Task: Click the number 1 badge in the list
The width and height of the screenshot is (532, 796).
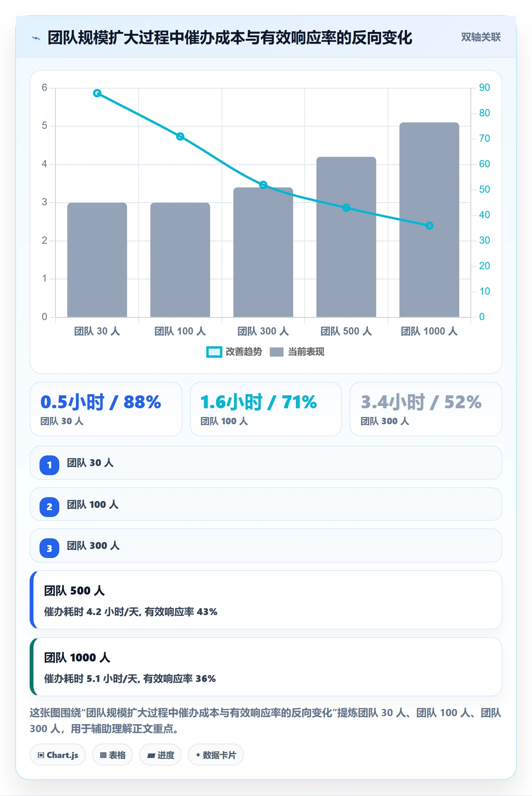Action: (x=49, y=465)
